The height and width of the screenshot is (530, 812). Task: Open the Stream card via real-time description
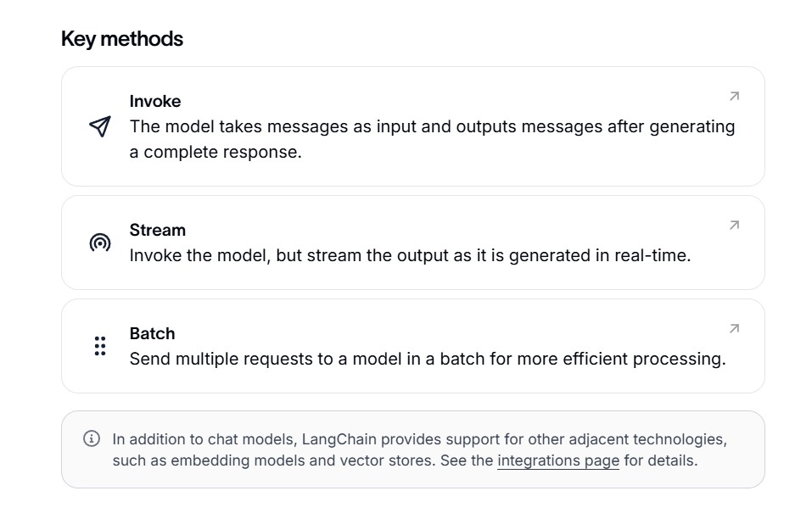point(410,255)
